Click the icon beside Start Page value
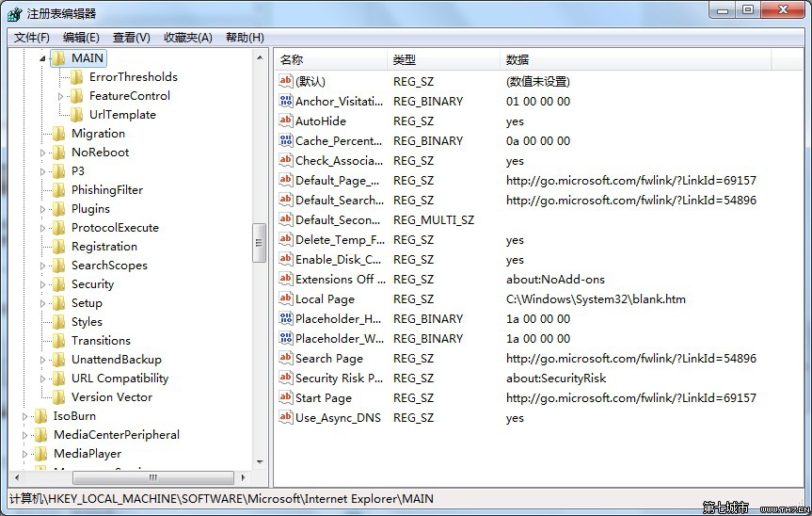Image resolution: width=812 pixels, height=516 pixels. click(x=286, y=397)
